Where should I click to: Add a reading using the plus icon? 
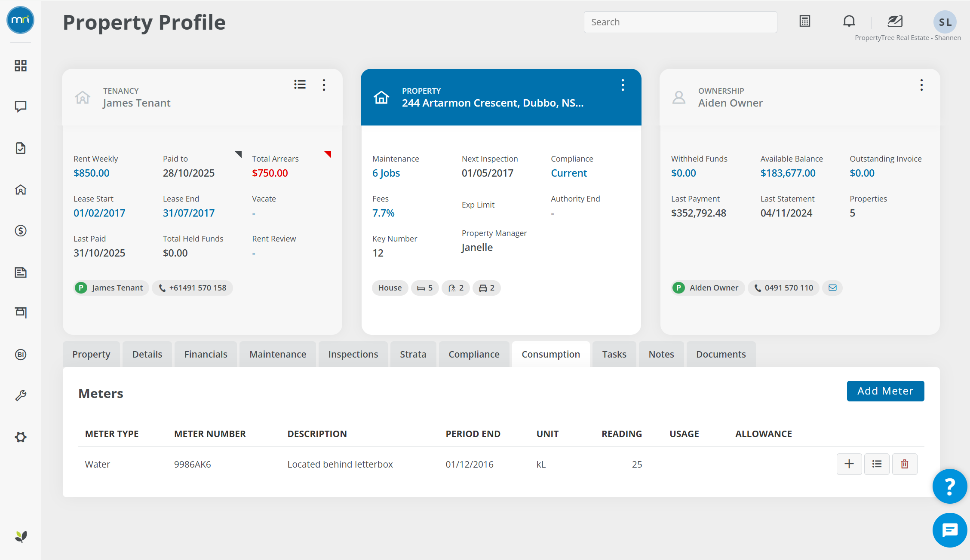pos(849,464)
